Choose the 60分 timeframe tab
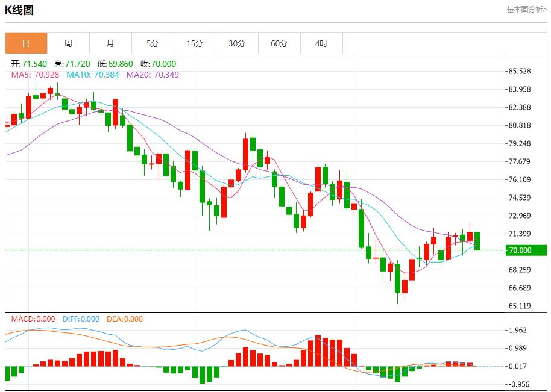 pyautogui.click(x=279, y=43)
